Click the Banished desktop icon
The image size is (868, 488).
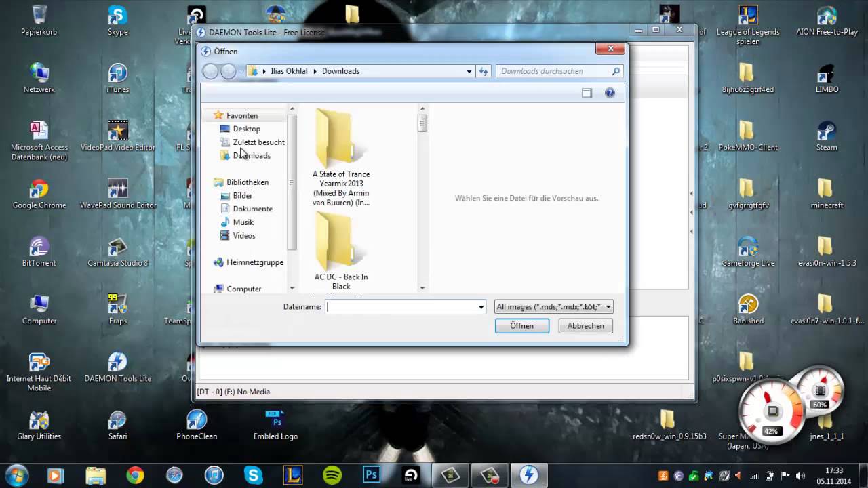[748, 310]
